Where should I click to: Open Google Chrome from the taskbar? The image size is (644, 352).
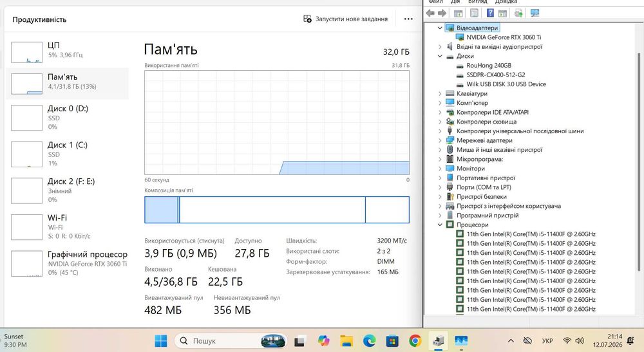click(415, 340)
